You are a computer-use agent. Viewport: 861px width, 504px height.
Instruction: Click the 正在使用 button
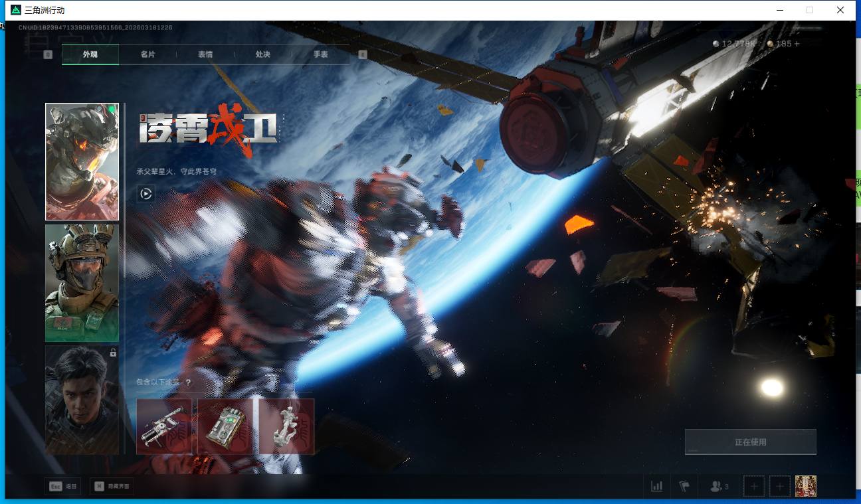(x=751, y=442)
